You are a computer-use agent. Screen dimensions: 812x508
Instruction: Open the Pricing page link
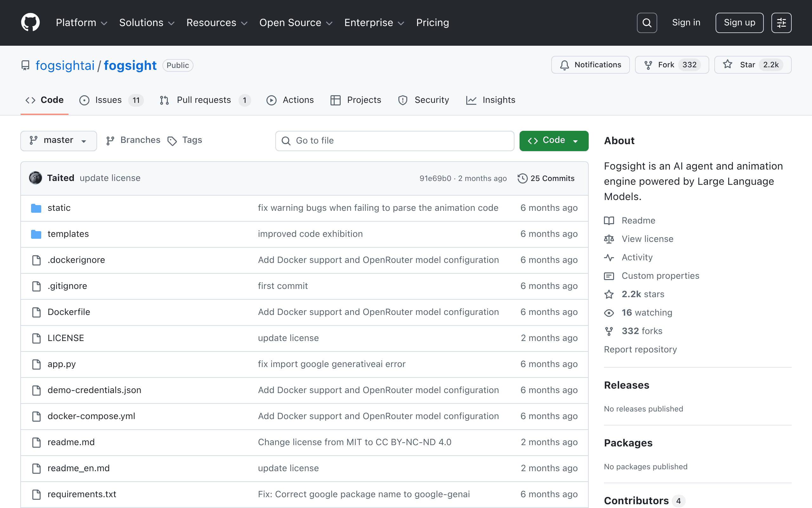[433, 23]
